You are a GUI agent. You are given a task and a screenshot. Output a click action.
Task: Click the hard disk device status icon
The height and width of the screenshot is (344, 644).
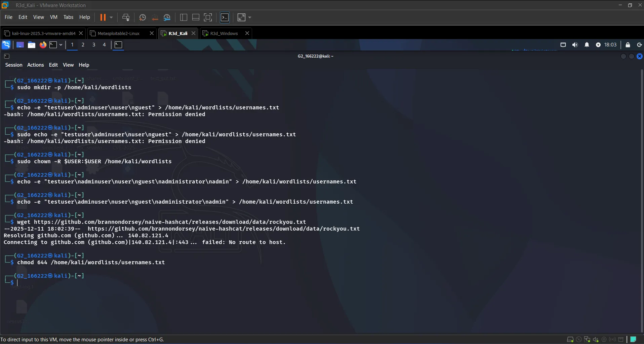tap(570, 340)
